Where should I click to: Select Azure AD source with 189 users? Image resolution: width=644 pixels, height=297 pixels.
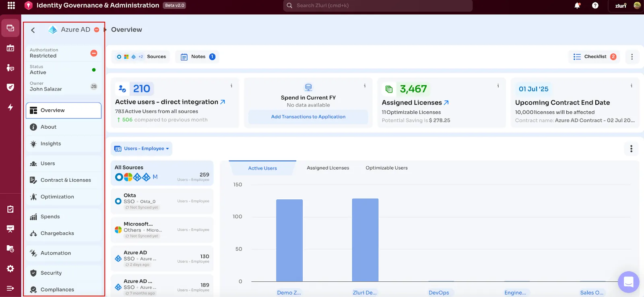point(162,286)
